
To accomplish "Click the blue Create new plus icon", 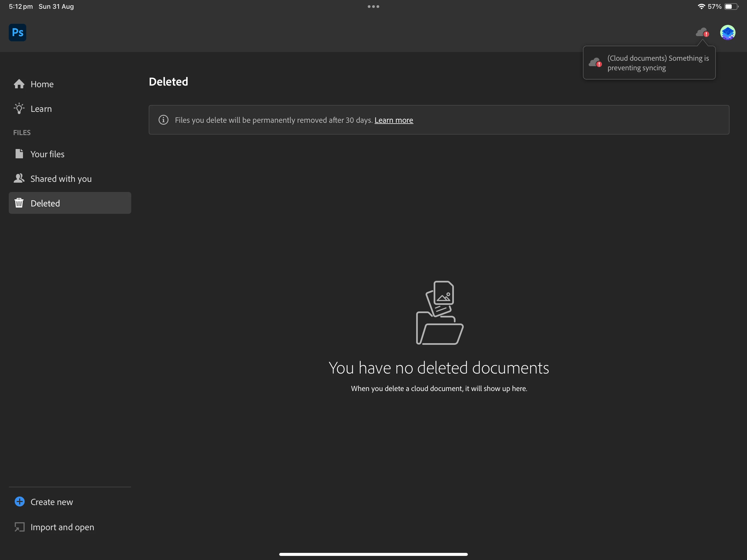I will (20, 501).
